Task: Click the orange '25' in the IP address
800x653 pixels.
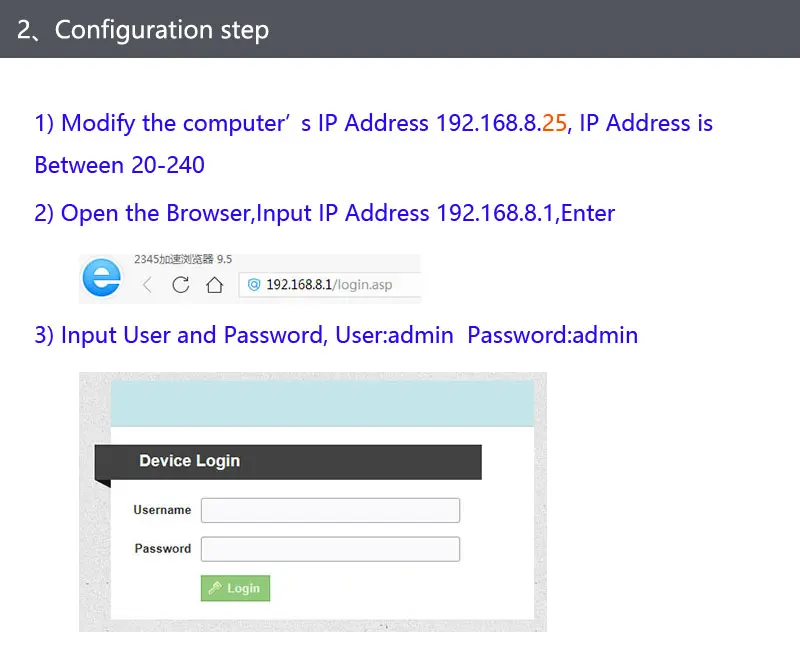Action: (x=554, y=123)
